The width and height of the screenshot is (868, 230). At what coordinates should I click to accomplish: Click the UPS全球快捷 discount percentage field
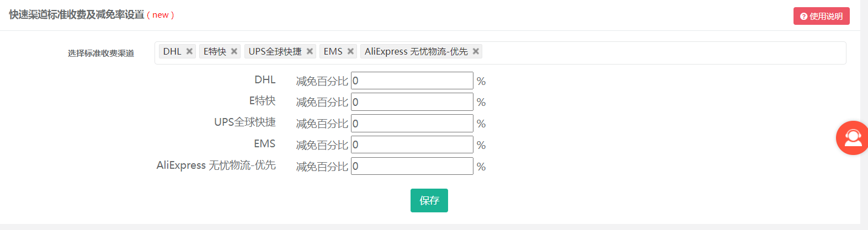point(412,124)
